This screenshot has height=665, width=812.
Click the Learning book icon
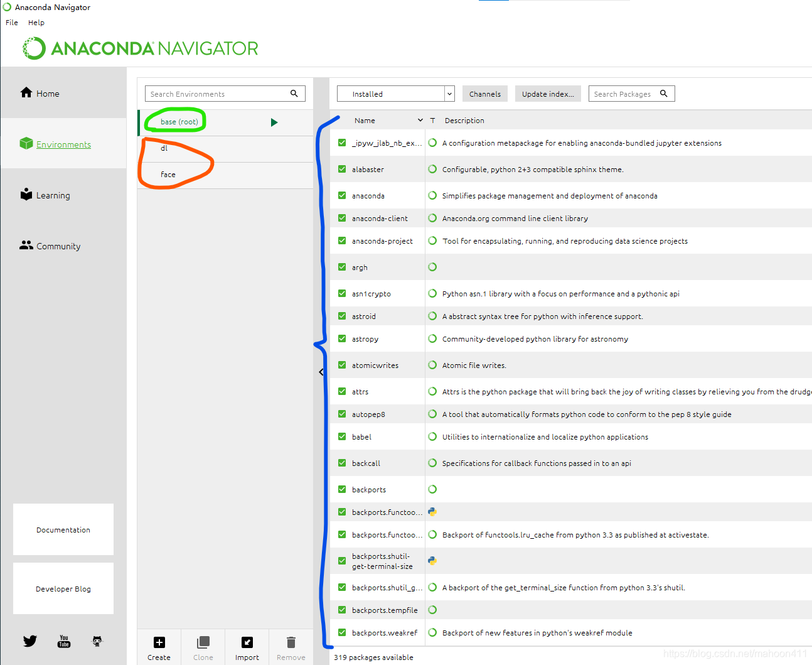(26, 194)
